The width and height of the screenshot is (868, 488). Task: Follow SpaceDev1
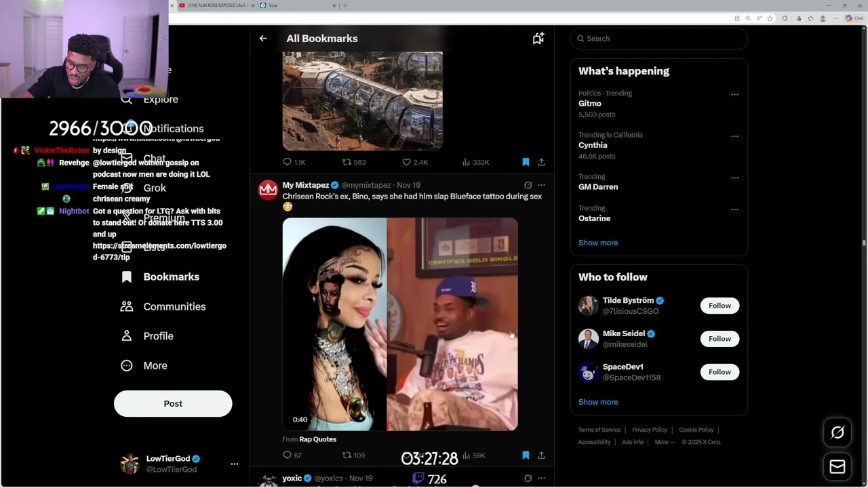click(719, 372)
